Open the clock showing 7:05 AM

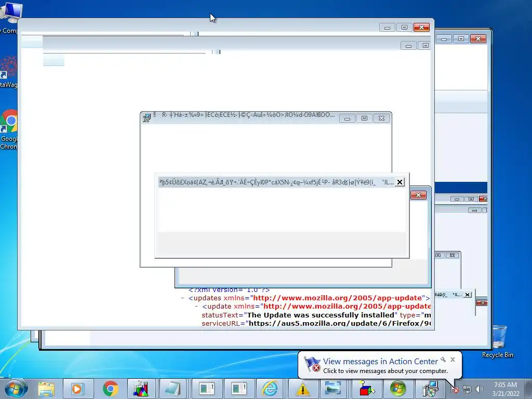[x=506, y=389]
